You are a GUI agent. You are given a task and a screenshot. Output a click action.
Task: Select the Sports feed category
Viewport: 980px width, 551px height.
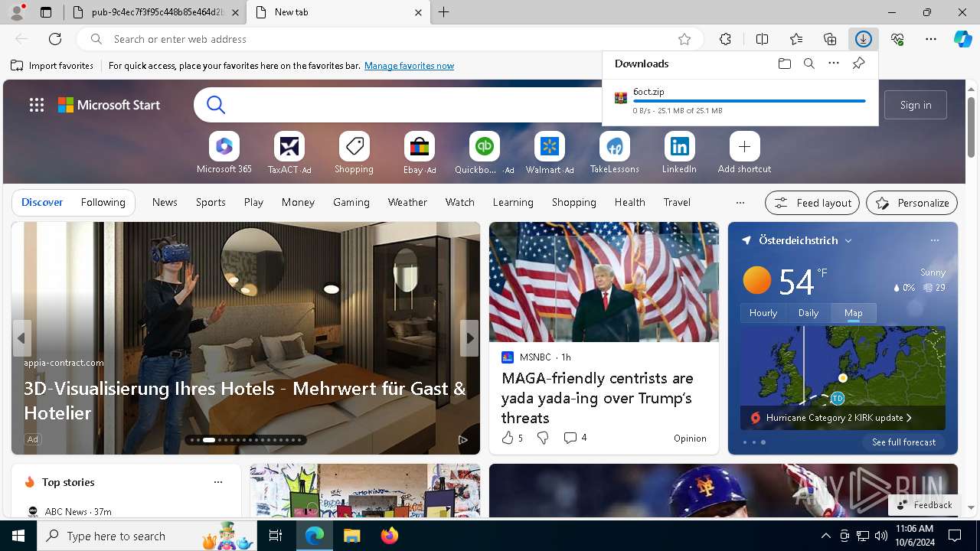pyautogui.click(x=211, y=202)
